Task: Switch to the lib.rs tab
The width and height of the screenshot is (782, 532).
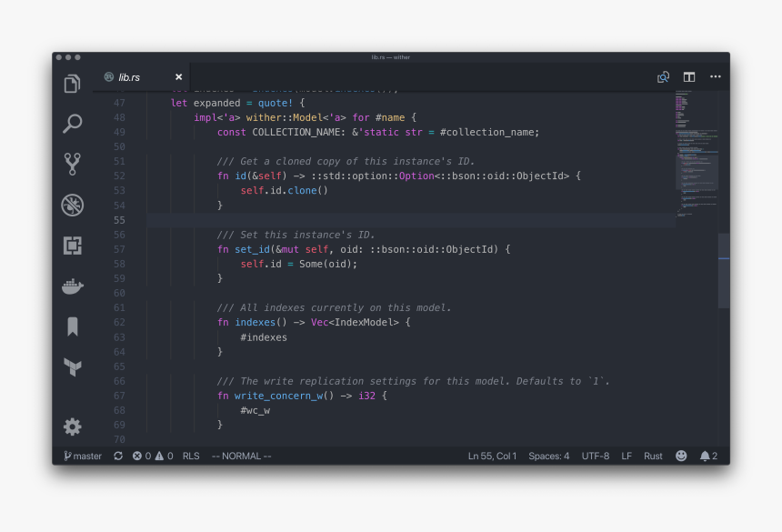Action: coord(127,76)
